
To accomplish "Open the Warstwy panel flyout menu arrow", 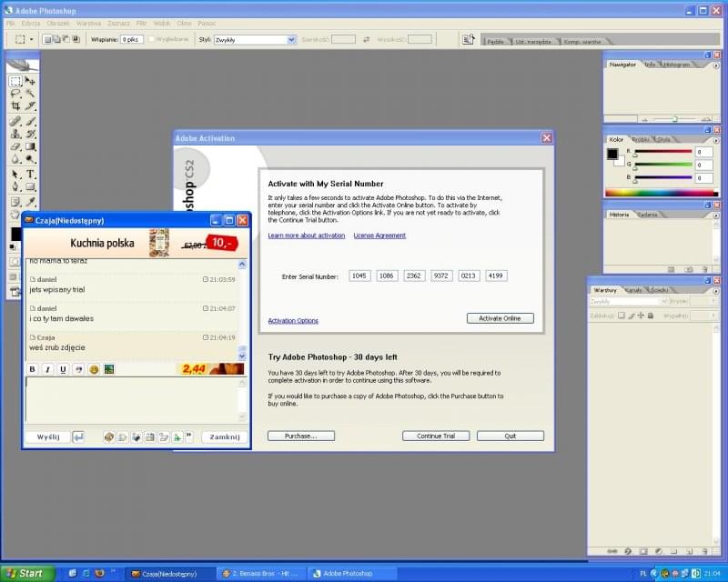I will click(x=715, y=291).
